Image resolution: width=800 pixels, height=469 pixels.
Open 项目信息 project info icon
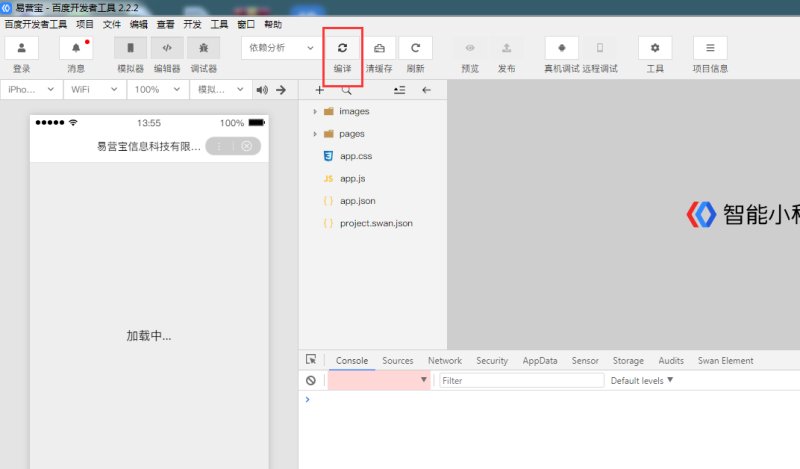coord(710,48)
